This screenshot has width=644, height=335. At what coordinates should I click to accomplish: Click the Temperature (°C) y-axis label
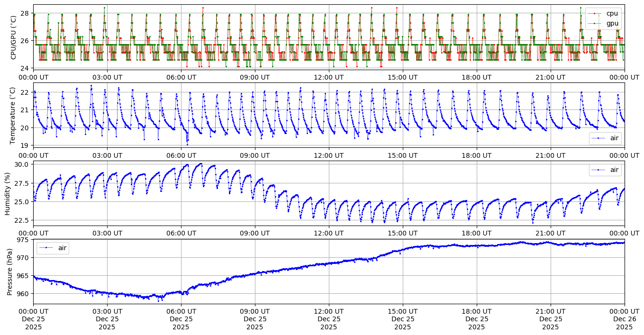coord(13,115)
